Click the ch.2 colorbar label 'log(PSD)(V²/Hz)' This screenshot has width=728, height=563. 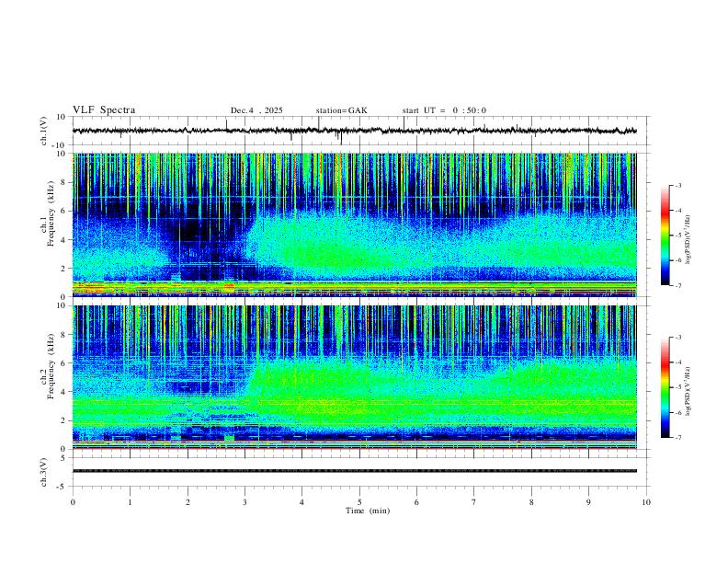pyautogui.click(x=688, y=392)
